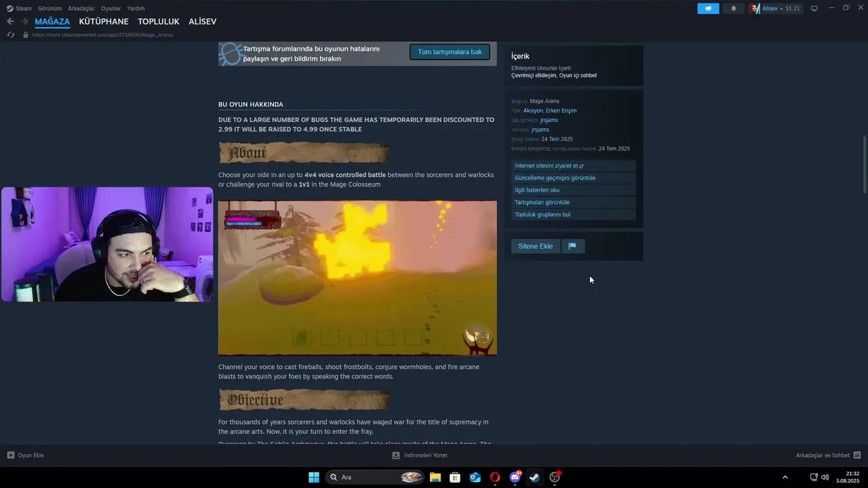
Task: Switch to the KÜTÜPHANE tab
Action: click(104, 22)
